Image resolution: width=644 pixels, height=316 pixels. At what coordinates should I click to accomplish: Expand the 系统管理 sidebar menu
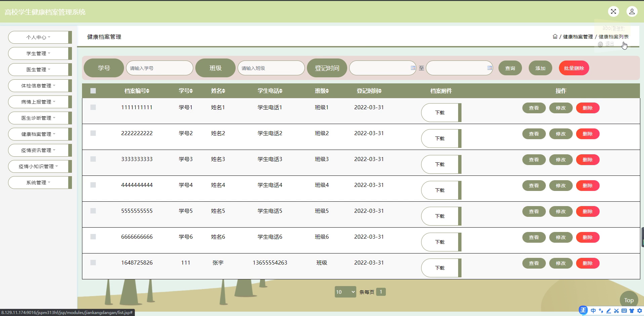tap(40, 183)
